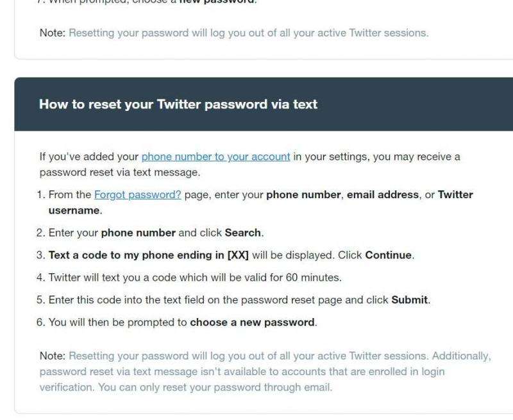Image resolution: width=513 pixels, height=420 pixels.
Task: Collapse the 'How to reset your Twitter password via text' header
Action: [x=178, y=104]
